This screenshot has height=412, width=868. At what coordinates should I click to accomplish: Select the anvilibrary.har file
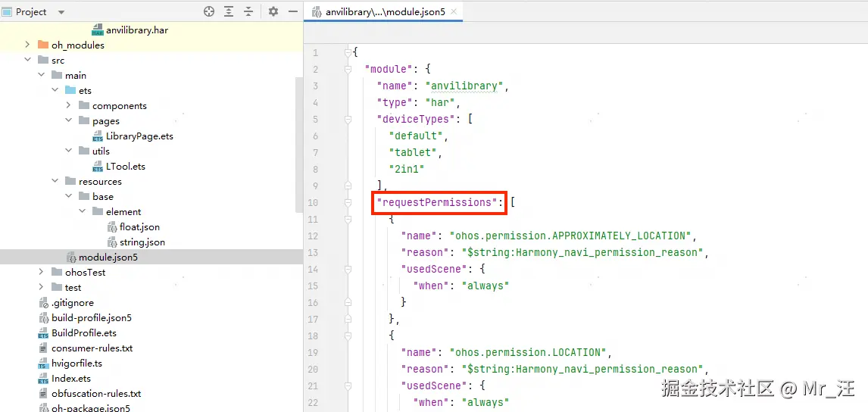coord(137,30)
